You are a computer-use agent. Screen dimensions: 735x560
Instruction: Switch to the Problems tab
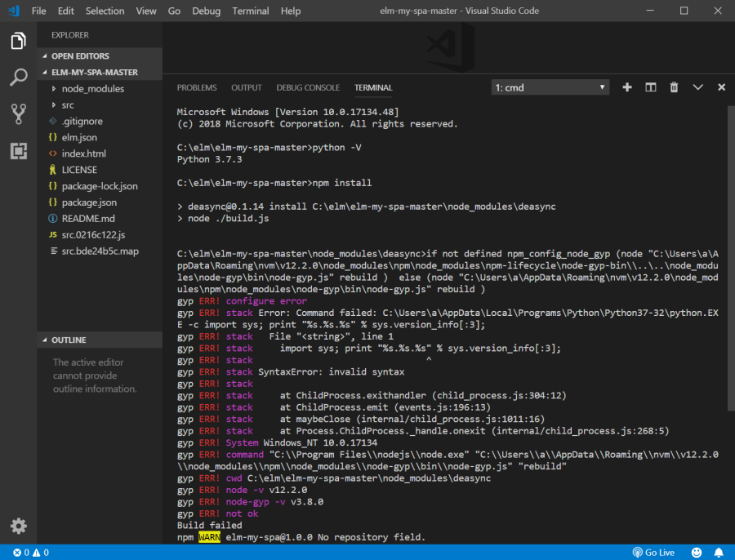pos(197,87)
